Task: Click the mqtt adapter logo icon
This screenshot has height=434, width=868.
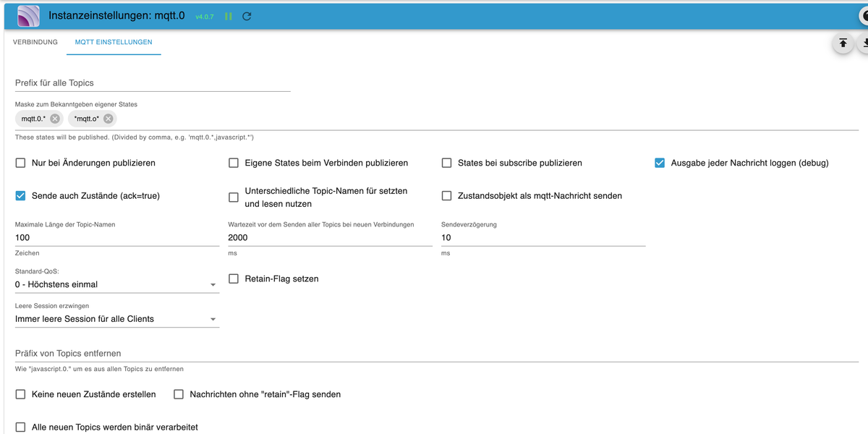Action: coord(27,15)
